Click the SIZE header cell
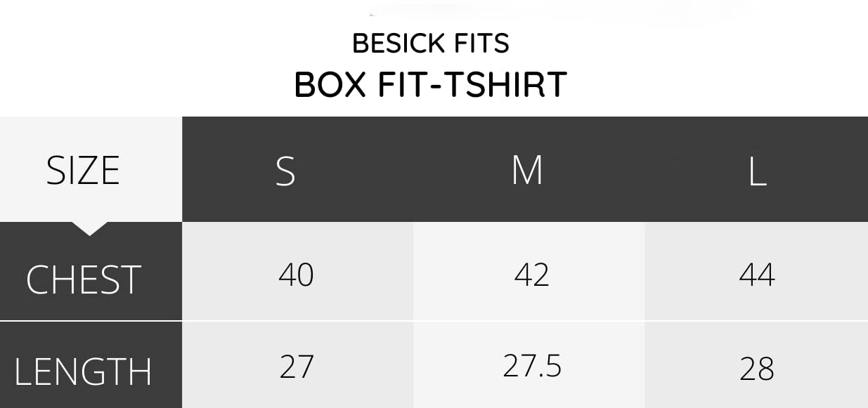Image resolution: width=868 pixels, height=408 pixels. pyautogui.click(x=83, y=171)
